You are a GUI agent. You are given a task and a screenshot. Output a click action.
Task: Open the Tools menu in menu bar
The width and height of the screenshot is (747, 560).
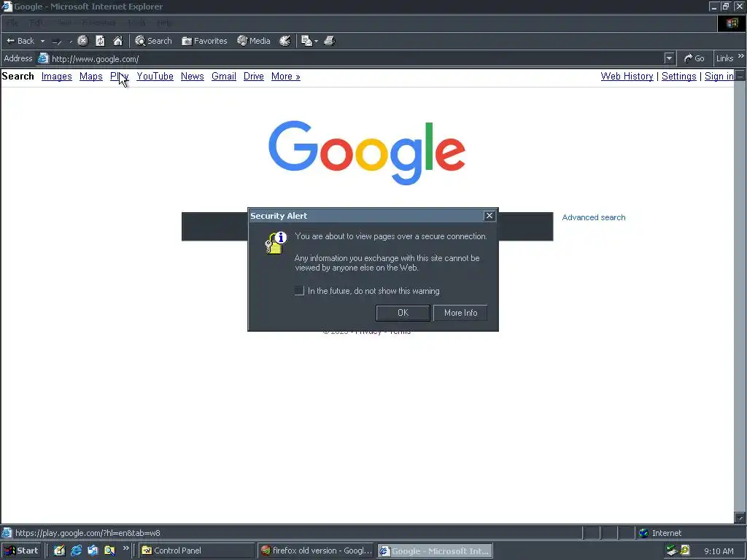[x=136, y=23]
